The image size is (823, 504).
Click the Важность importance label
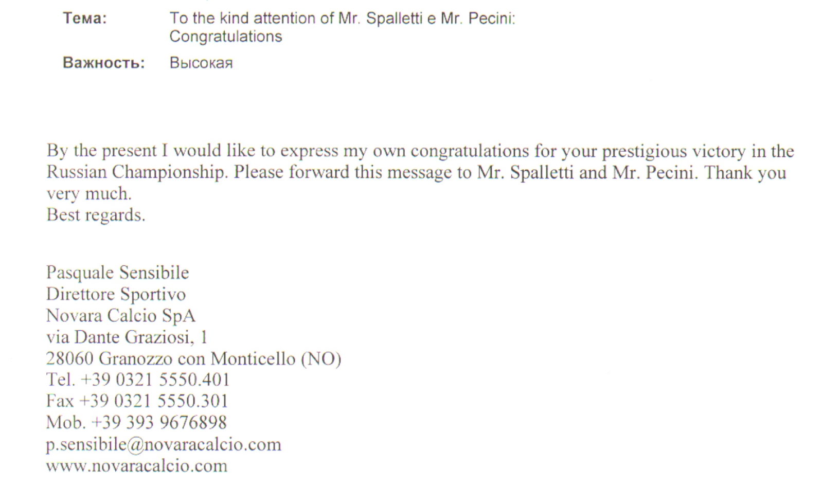coord(104,63)
